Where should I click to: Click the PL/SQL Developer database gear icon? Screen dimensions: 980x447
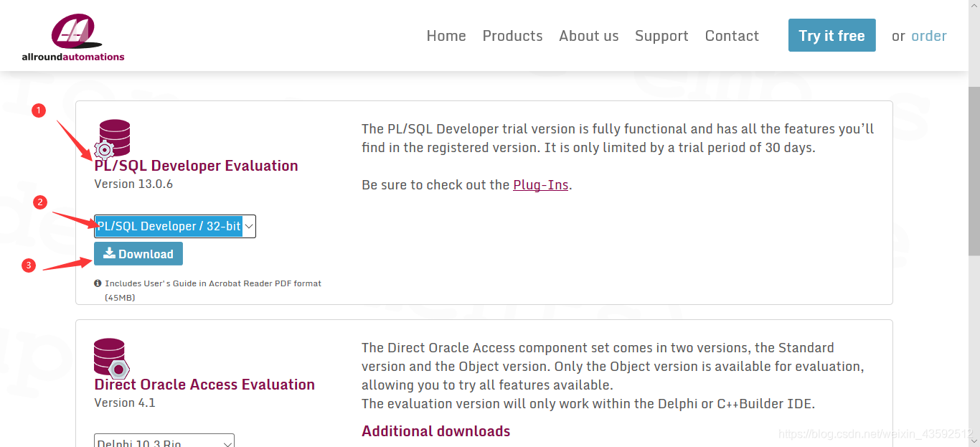pyautogui.click(x=113, y=138)
